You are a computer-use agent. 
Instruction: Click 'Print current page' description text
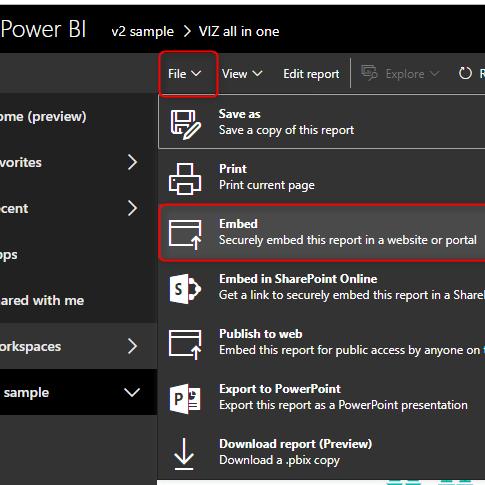267,185
